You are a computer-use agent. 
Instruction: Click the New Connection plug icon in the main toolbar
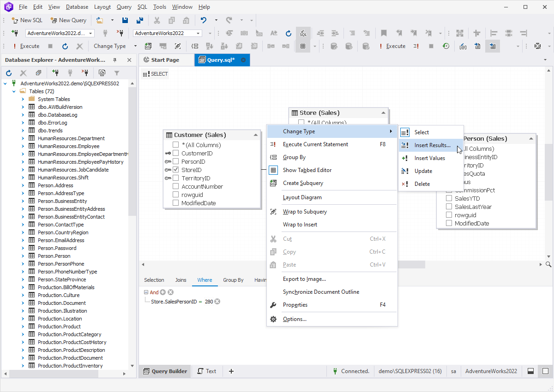click(x=15, y=33)
